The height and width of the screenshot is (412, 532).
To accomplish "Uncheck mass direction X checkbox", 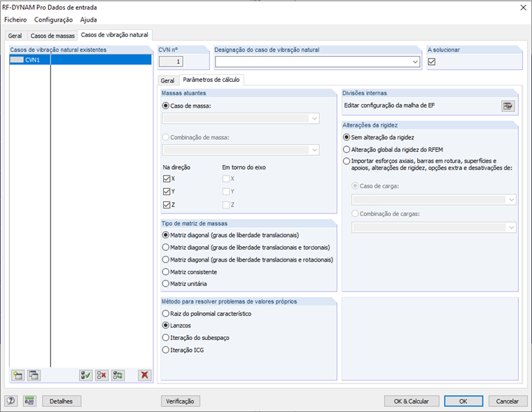I will click(x=167, y=178).
